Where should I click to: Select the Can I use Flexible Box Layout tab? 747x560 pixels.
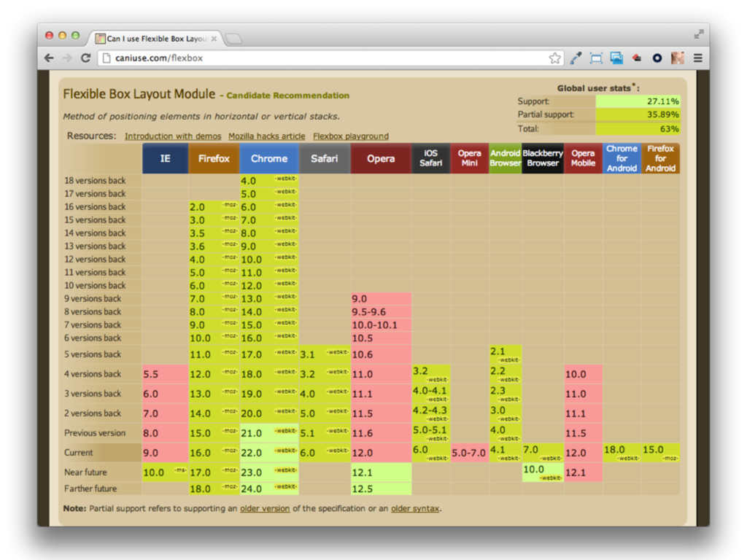[155, 39]
